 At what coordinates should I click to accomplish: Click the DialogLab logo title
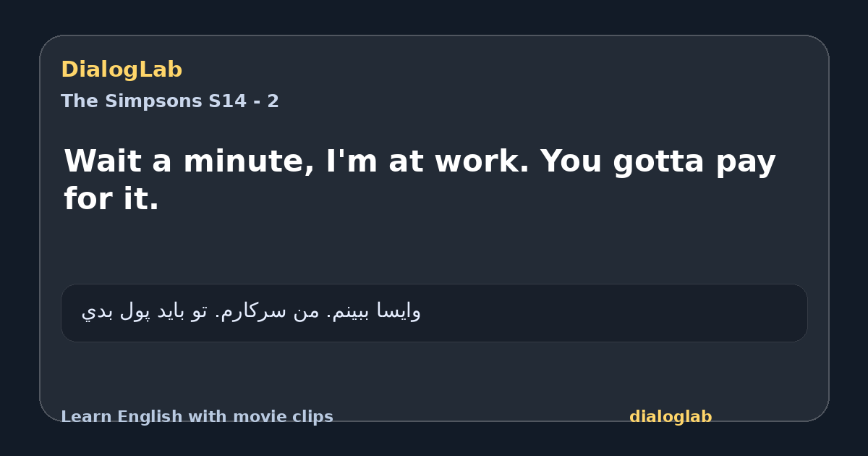[122, 69]
